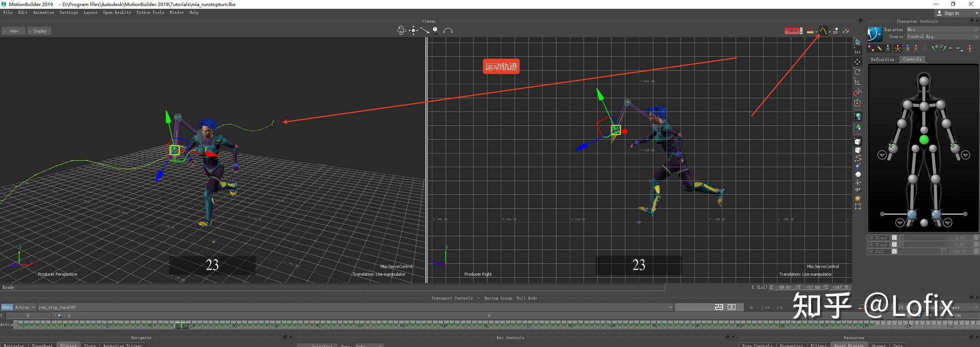The width and height of the screenshot is (980, 347).
Task: Open the Animation menu
Action: (44, 12)
